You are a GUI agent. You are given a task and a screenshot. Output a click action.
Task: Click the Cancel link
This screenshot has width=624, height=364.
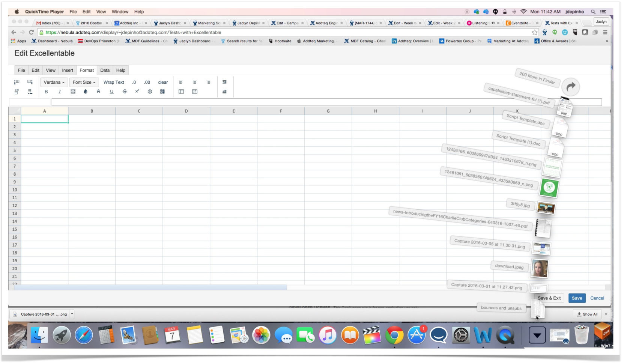click(597, 298)
